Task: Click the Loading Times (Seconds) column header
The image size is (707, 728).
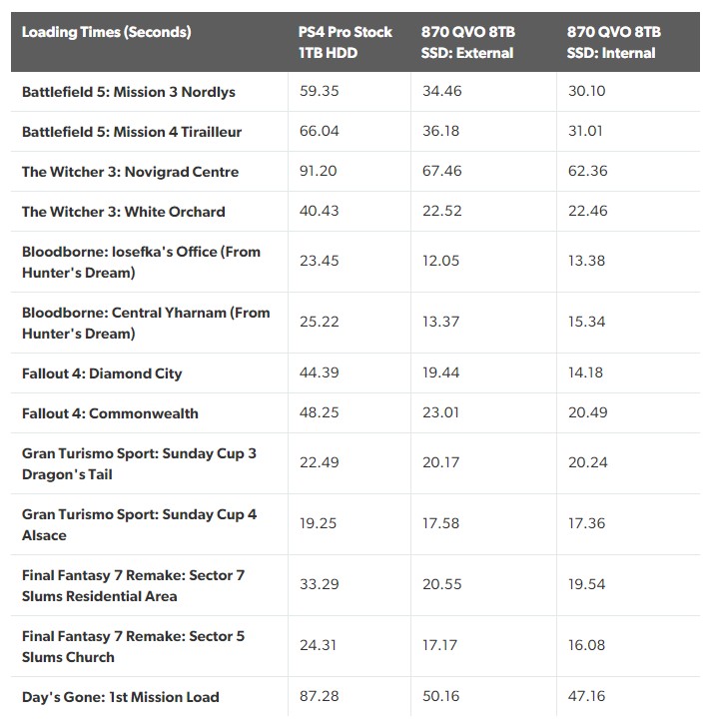Action: click(106, 32)
